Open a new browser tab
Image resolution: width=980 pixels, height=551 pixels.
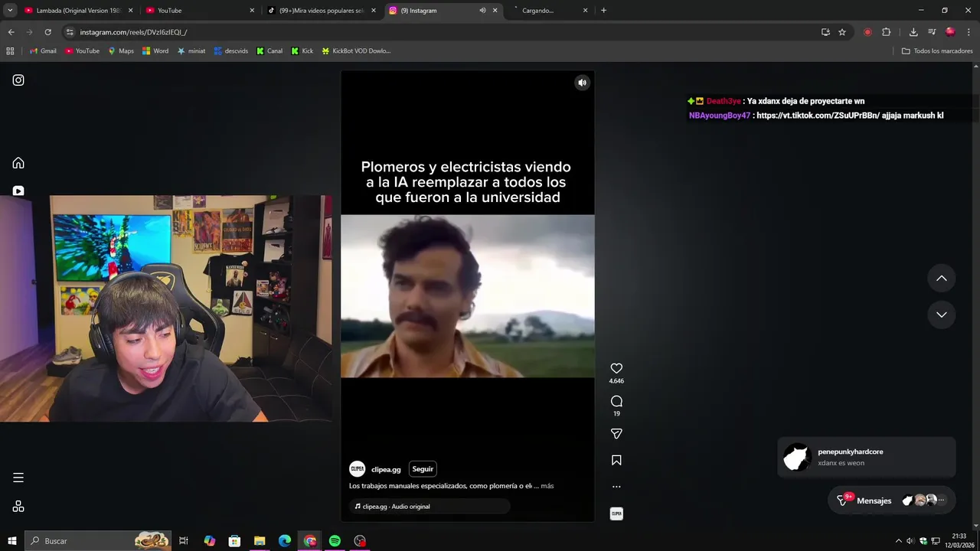click(x=603, y=11)
